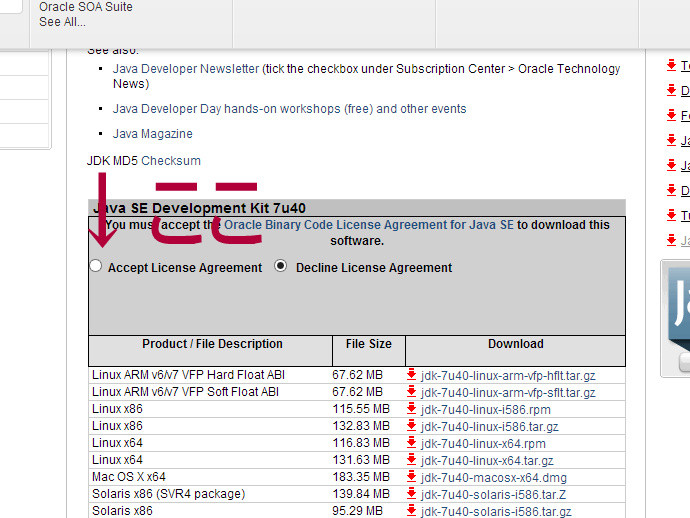
Task: Download jdk-7u40-solaris-i586.tar.gz file link
Action: pyautogui.click(x=495, y=512)
